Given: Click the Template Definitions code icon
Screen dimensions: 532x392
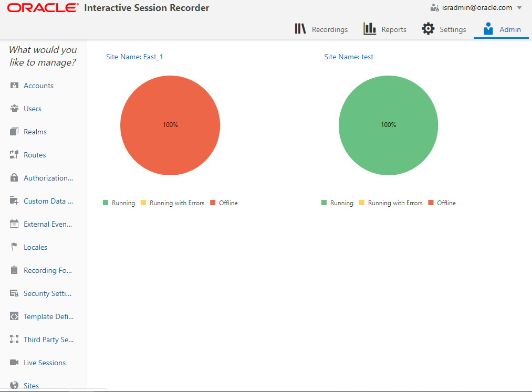Looking at the screenshot, I should coord(14,316).
